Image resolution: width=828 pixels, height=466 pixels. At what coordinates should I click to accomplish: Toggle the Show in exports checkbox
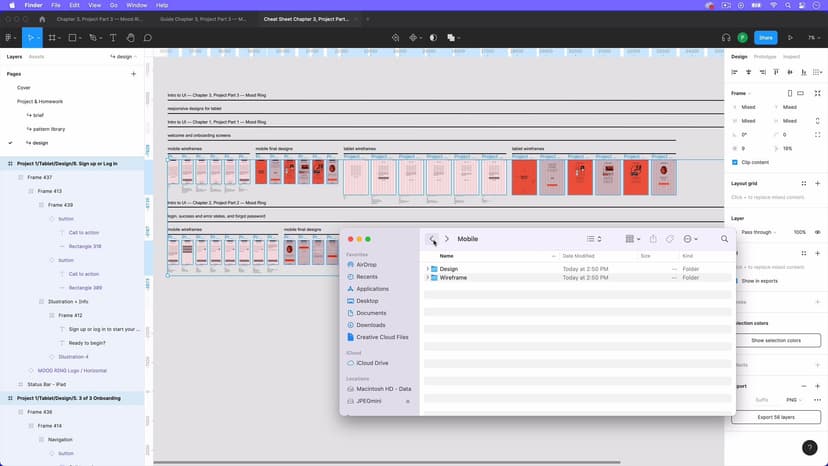point(735,281)
